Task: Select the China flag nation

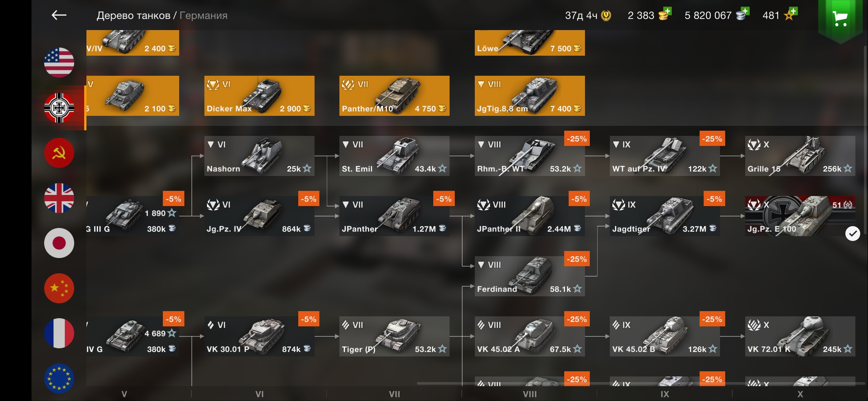Action: coord(59,288)
